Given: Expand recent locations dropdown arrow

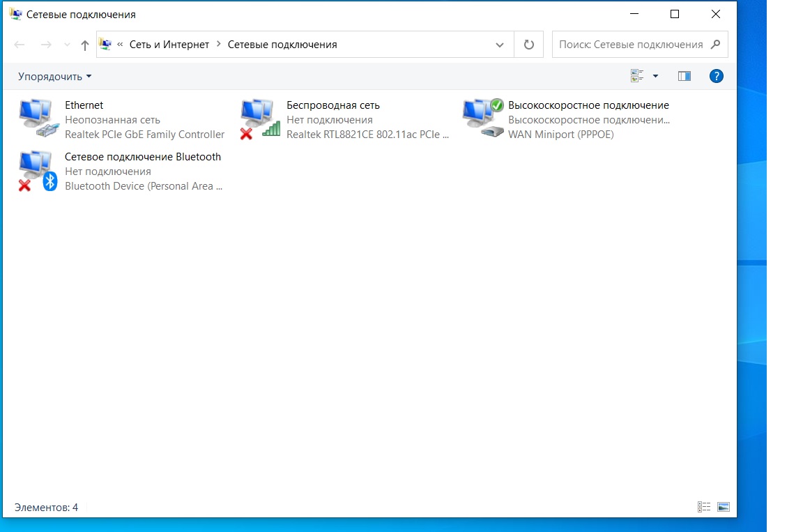Looking at the screenshot, I should pyautogui.click(x=67, y=45).
